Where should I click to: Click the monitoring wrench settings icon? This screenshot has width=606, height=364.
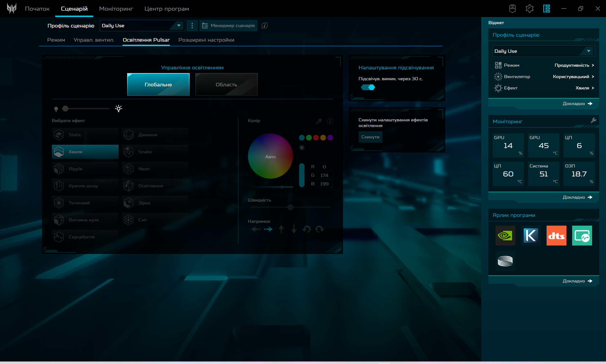point(593,120)
